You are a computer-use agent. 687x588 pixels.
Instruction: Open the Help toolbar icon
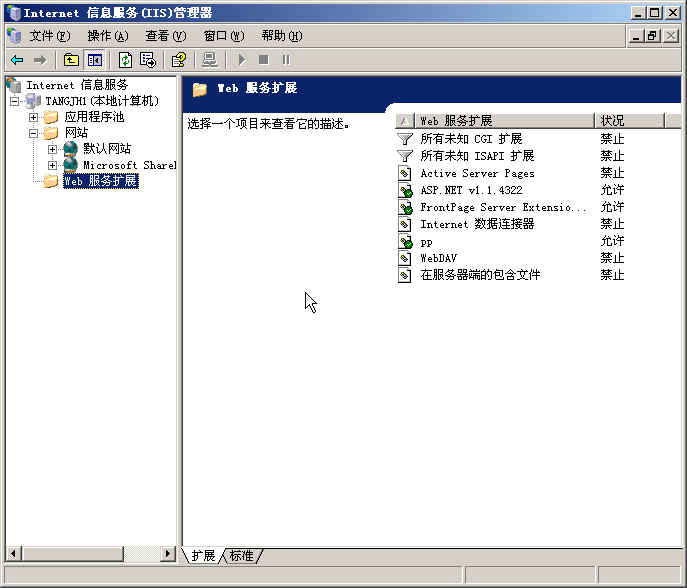click(178, 60)
